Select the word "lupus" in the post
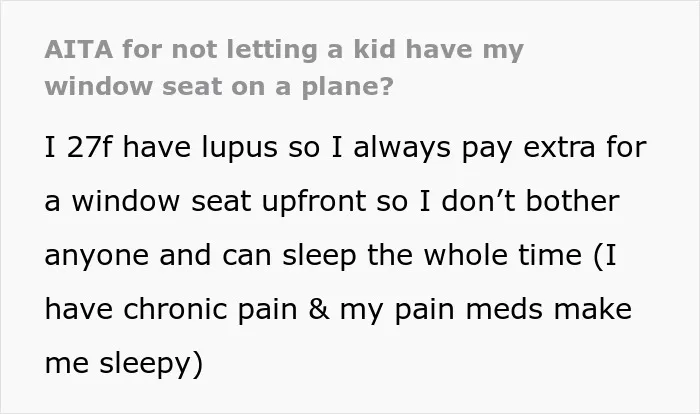700x414 pixels. (x=239, y=148)
